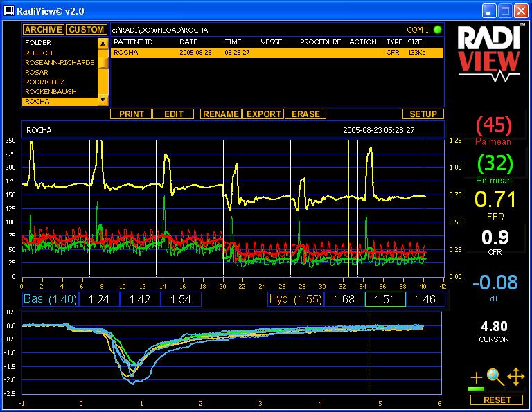Click the file path c:\RADI\DOWNLOAD\ROCHA

coord(160,30)
